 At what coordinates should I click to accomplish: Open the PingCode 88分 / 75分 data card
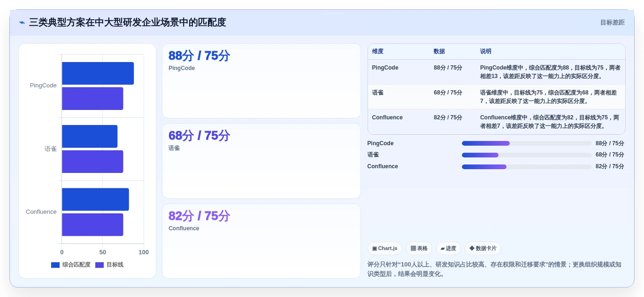click(x=261, y=81)
